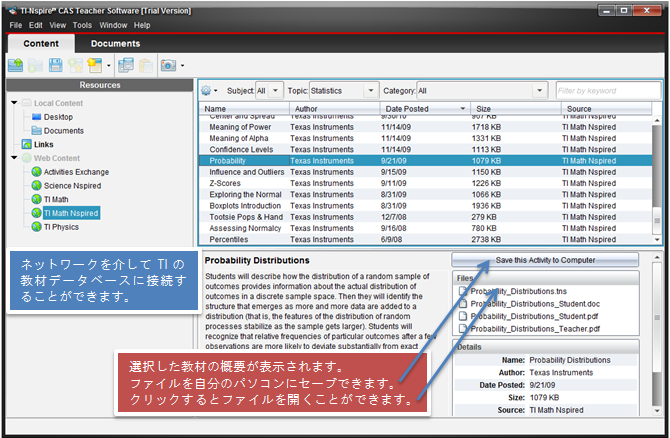Select the Z-Scores row

(x=426, y=183)
